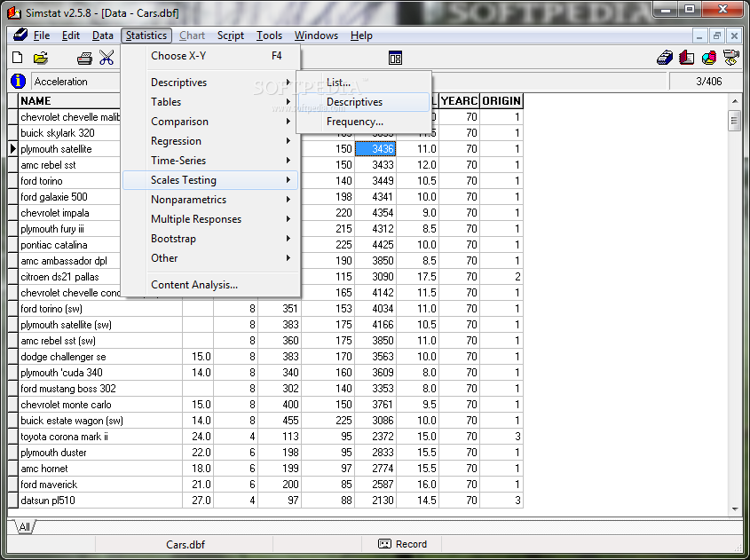Open the Data menu
Image resolution: width=750 pixels, height=560 pixels.
tap(102, 35)
